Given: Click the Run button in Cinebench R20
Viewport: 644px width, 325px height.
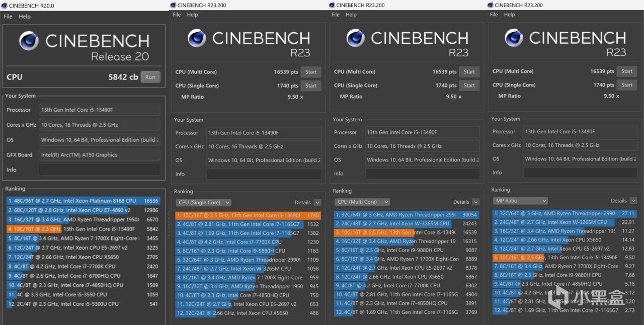Looking at the screenshot, I should [150, 77].
